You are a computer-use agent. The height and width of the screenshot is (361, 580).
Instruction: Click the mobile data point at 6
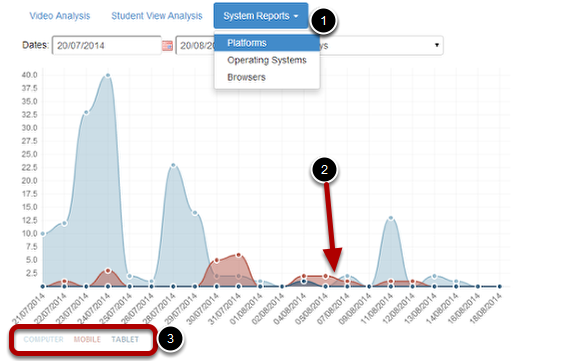[x=239, y=255]
